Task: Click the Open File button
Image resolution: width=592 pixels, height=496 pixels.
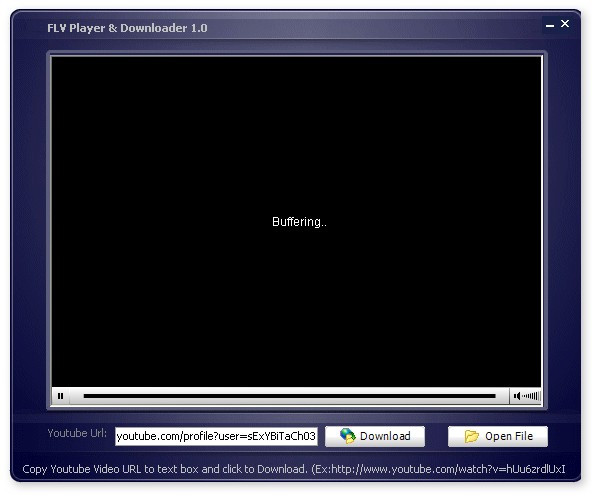Action: 498,436
